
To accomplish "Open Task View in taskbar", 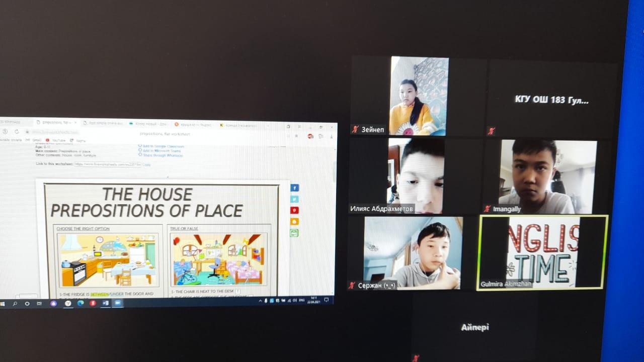I will [39, 304].
